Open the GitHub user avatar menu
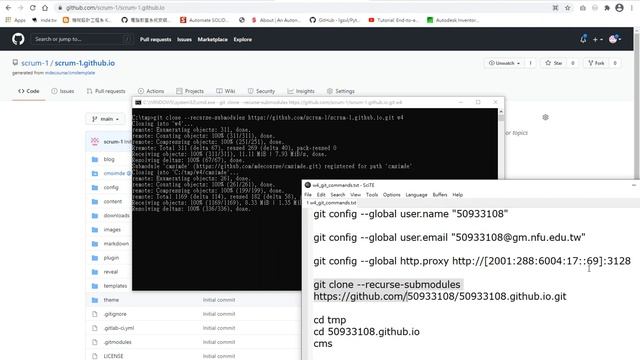The width and height of the screenshot is (640, 360). pos(615,39)
